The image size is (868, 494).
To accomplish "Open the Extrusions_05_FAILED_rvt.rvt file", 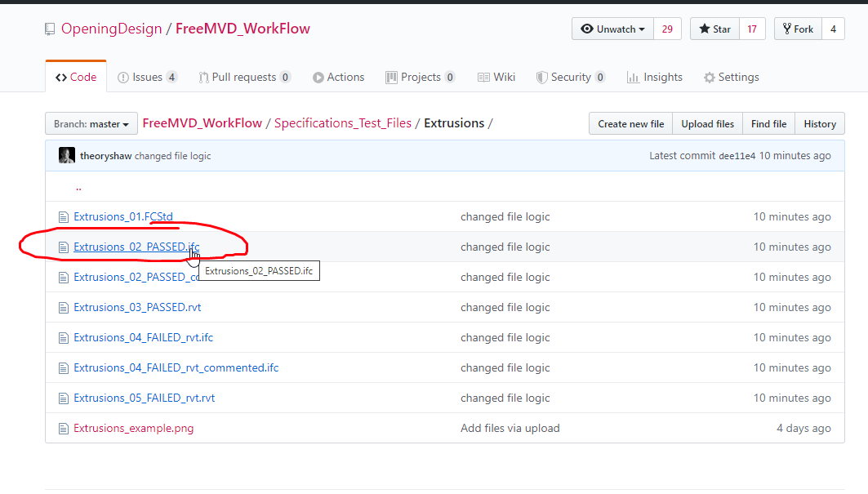I will pyautogui.click(x=144, y=398).
